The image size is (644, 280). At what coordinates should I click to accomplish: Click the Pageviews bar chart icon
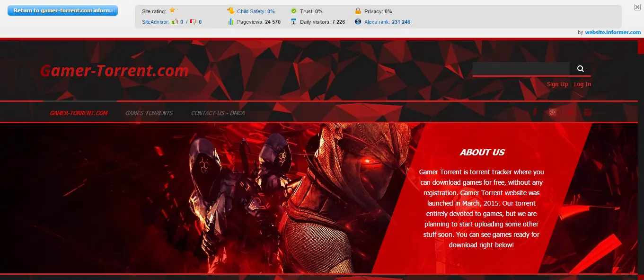(x=231, y=21)
